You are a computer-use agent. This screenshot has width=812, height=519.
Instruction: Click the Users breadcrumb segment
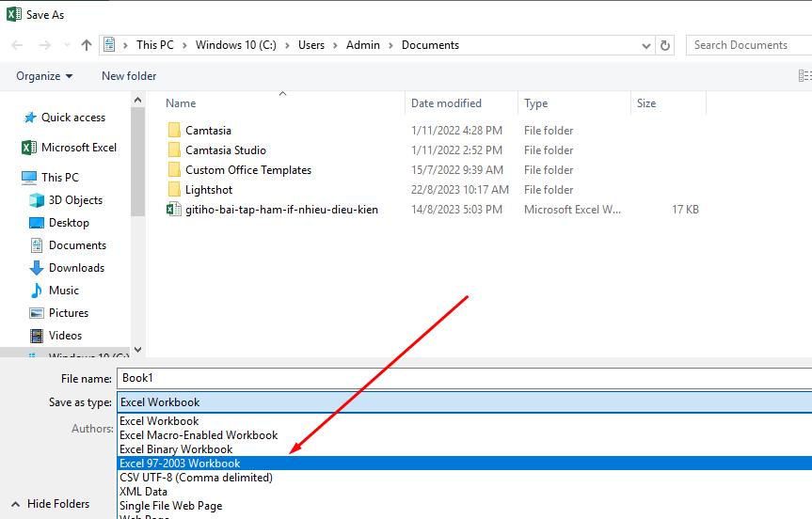tap(311, 45)
